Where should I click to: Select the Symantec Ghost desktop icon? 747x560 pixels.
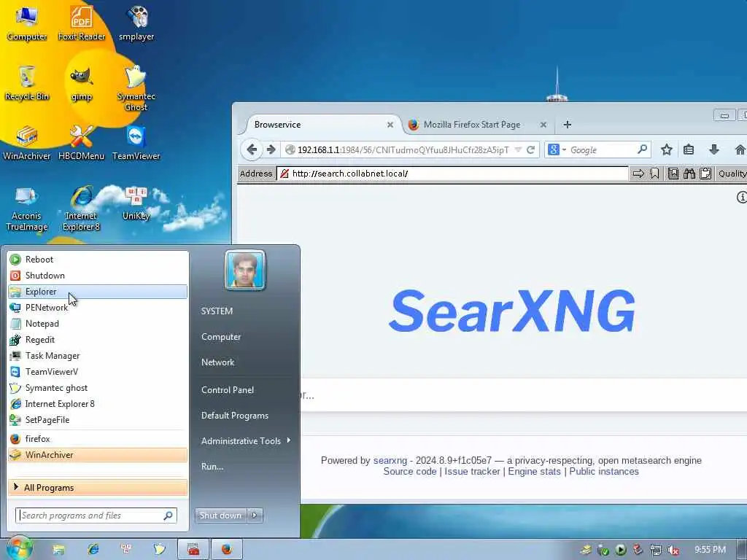[136, 88]
